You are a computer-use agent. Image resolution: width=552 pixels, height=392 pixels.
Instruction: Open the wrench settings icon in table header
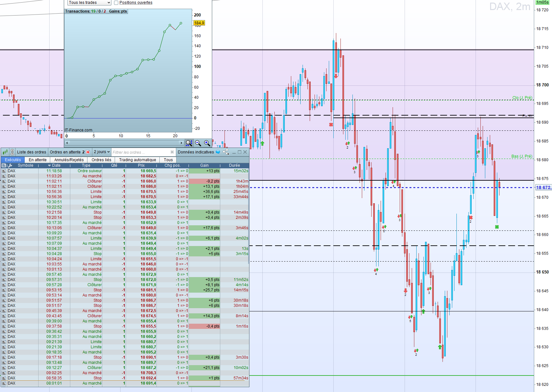click(x=10, y=165)
